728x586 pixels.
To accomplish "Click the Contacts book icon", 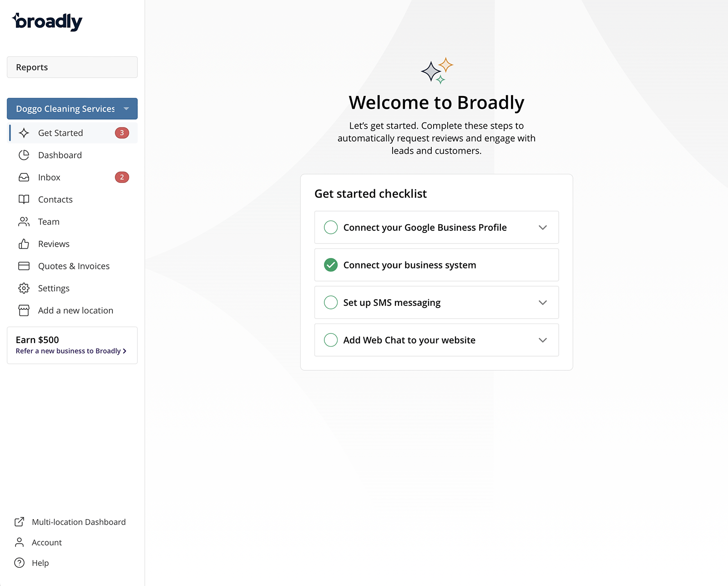I will pyautogui.click(x=24, y=199).
